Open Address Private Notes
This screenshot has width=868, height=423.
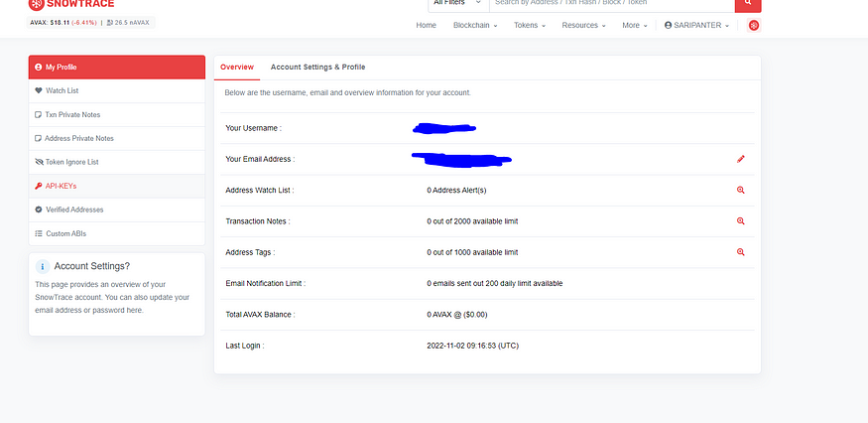pyautogui.click(x=117, y=139)
